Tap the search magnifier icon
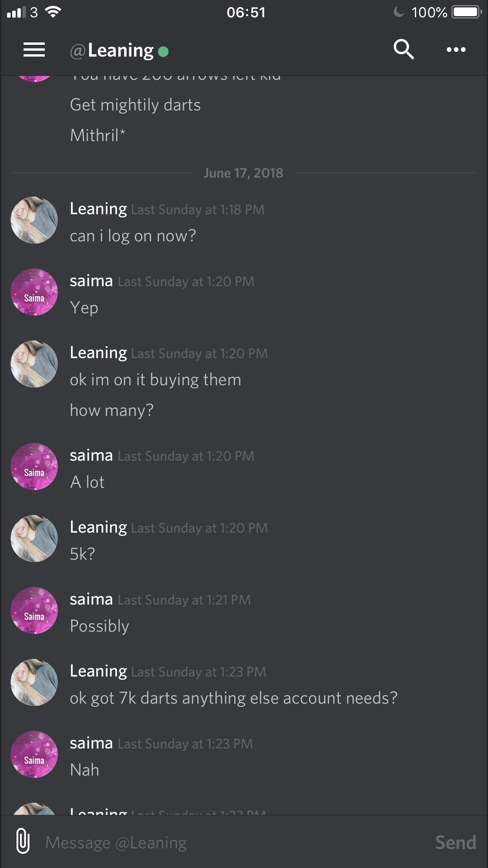 point(404,50)
